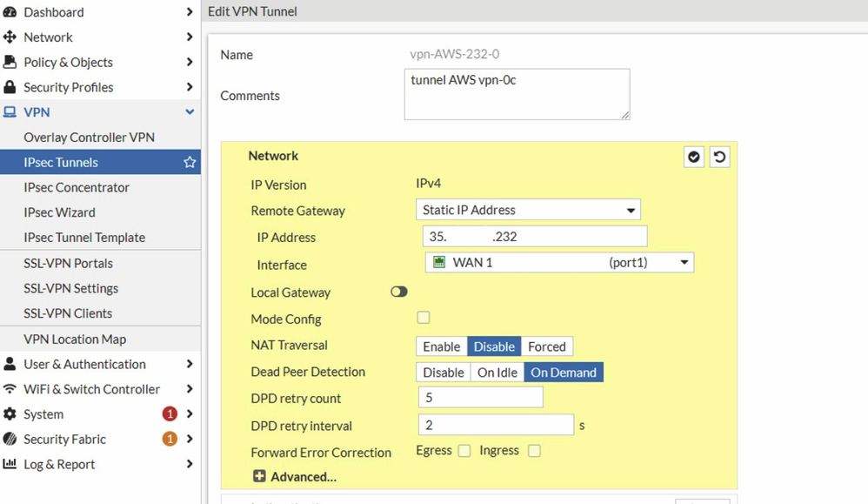Set NAT Traversal to Enable
The height and width of the screenshot is (504, 868).
(442, 346)
